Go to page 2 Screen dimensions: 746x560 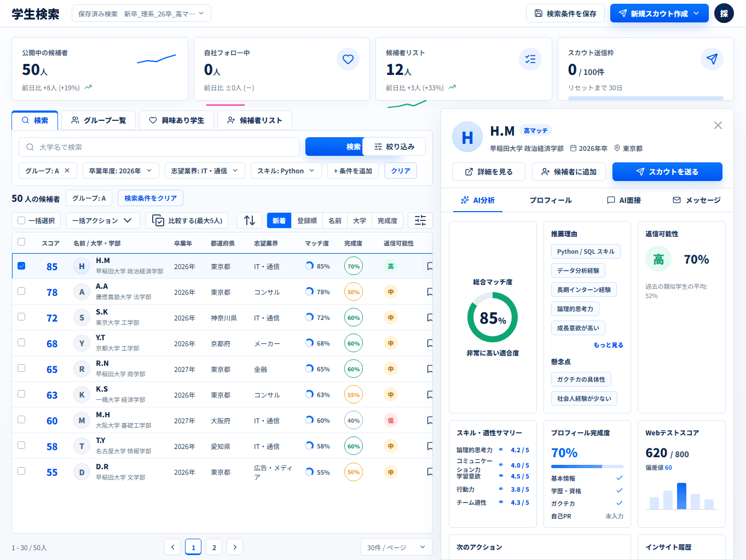pos(214,547)
